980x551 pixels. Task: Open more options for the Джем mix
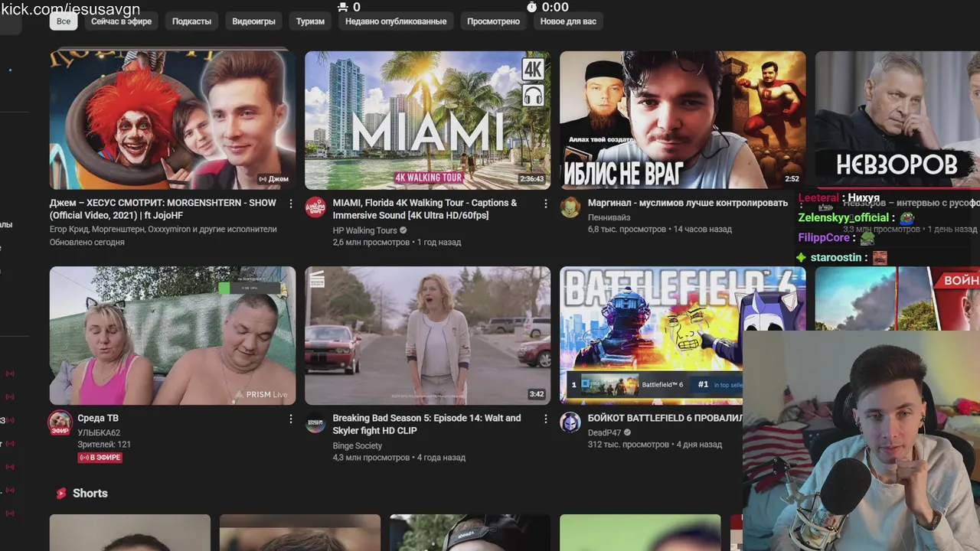click(x=290, y=204)
